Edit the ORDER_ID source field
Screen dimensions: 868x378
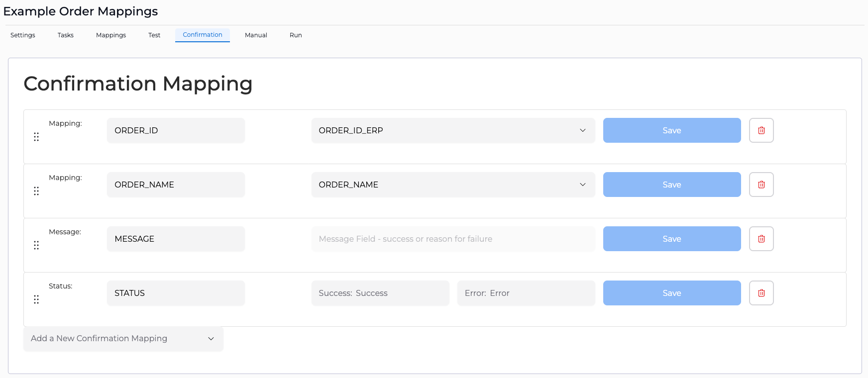point(176,130)
